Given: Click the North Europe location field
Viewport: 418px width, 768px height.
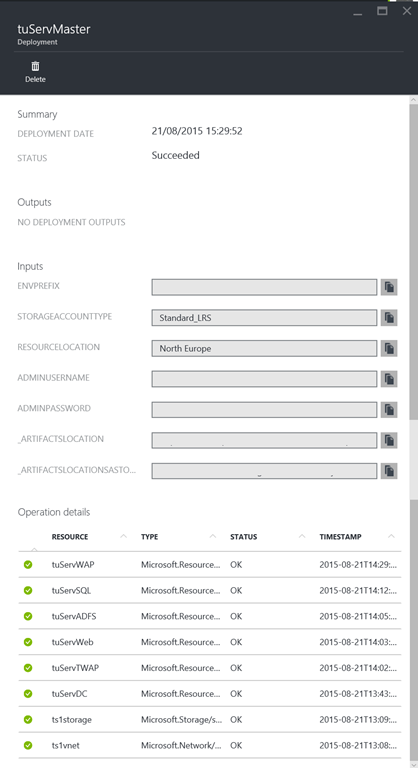Looking at the screenshot, I should pos(264,348).
